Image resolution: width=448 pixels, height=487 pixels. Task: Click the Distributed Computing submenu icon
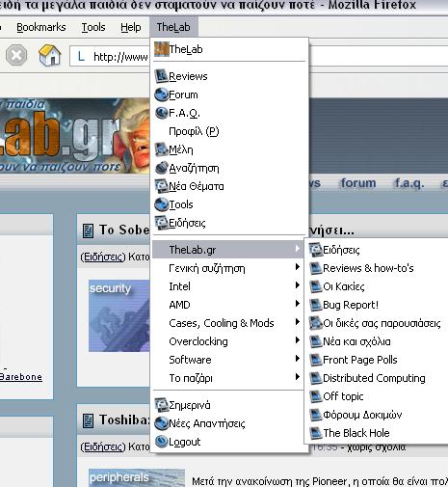tap(316, 378)
